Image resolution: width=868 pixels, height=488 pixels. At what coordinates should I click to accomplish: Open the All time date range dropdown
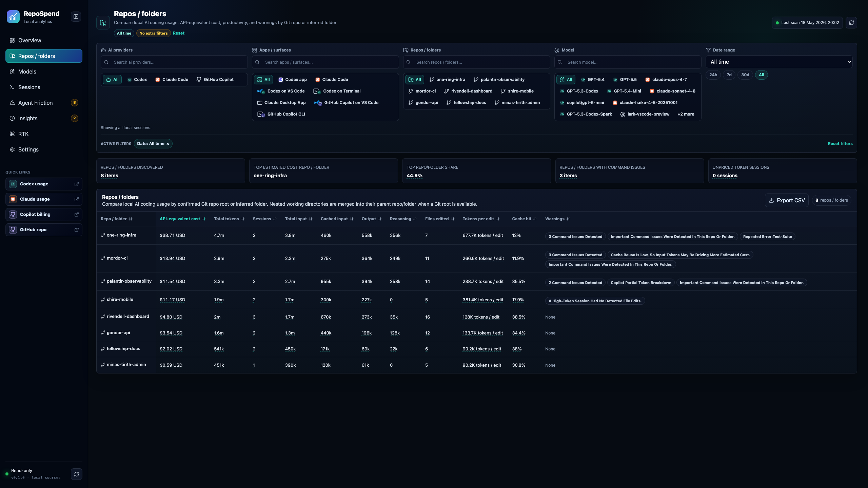point(779,62)
